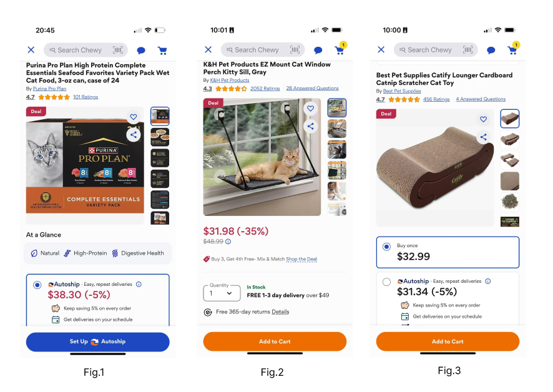The width and height of the screenshot is (553, 392).
Task: Open the Shop the Deal link
Action: [x=301, y=259]
